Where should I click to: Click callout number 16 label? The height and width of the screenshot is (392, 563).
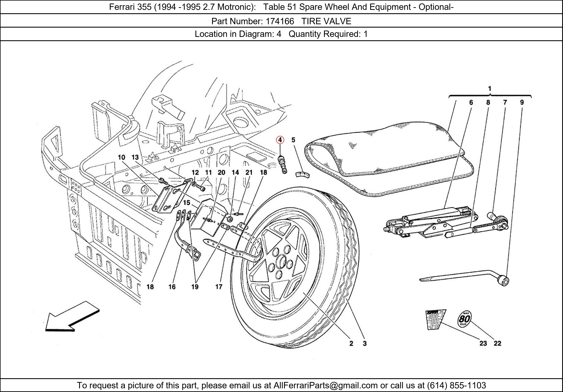tap(172, 287)
